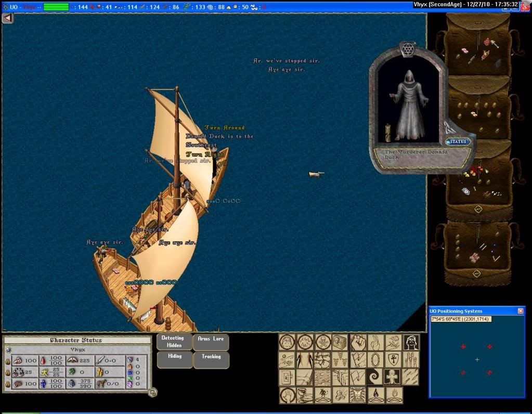Click the horned demon face spell icon
The image size is (532, 414).
[358, 395]
